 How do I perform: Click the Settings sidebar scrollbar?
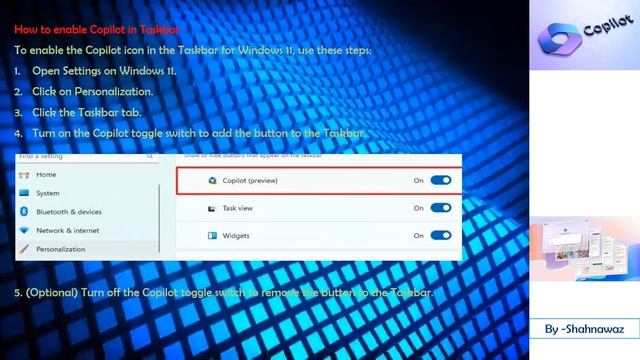(x=159, y=218)
